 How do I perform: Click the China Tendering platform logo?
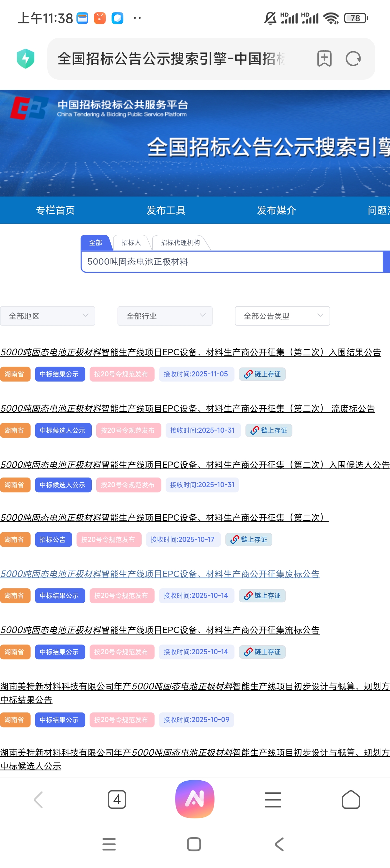click(99, 108)
